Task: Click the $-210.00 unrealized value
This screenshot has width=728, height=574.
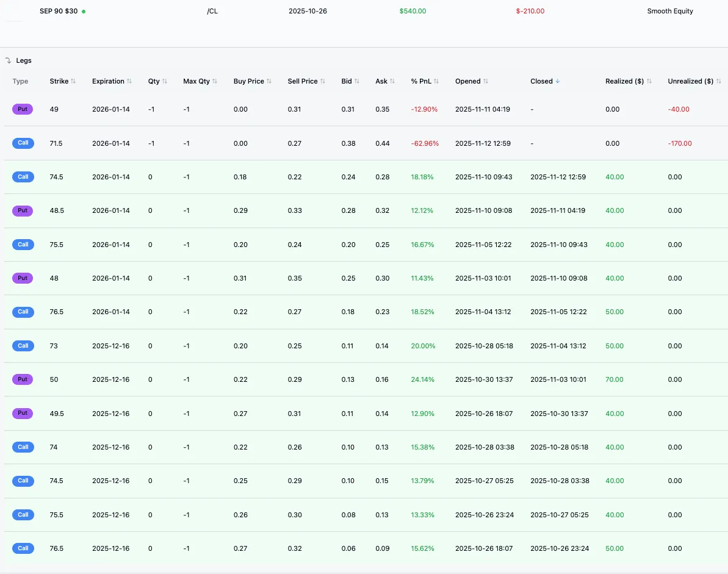Action: [x=530, y=11]
